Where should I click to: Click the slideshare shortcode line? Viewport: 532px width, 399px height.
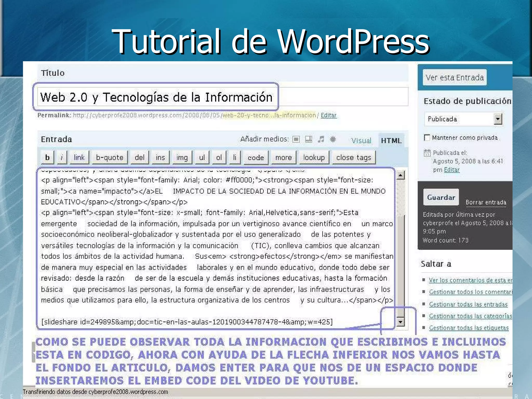tap(187, 322)
